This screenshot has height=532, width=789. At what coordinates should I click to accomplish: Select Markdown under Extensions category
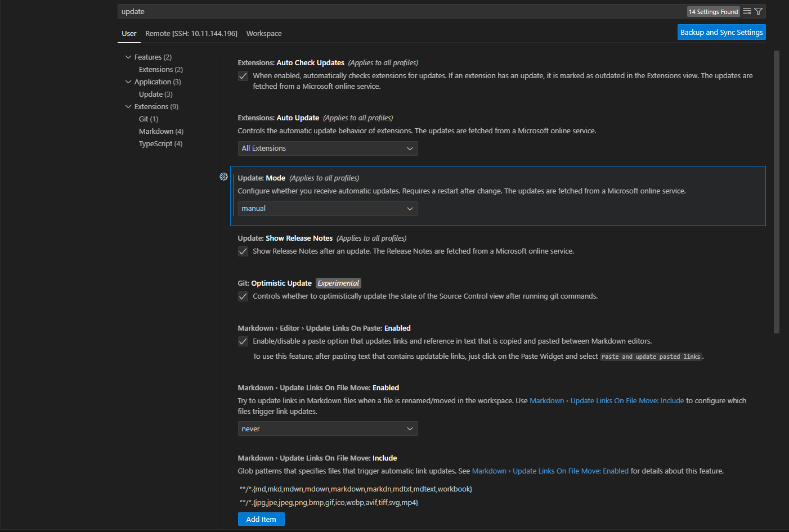[x=161, y=131]
